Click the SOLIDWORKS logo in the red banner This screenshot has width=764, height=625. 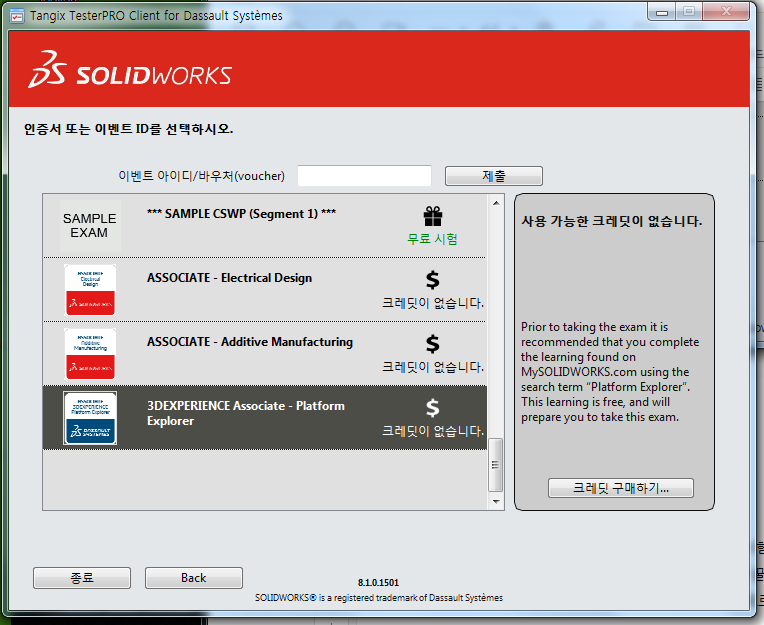pyautogui.click(x=130, y=70)
